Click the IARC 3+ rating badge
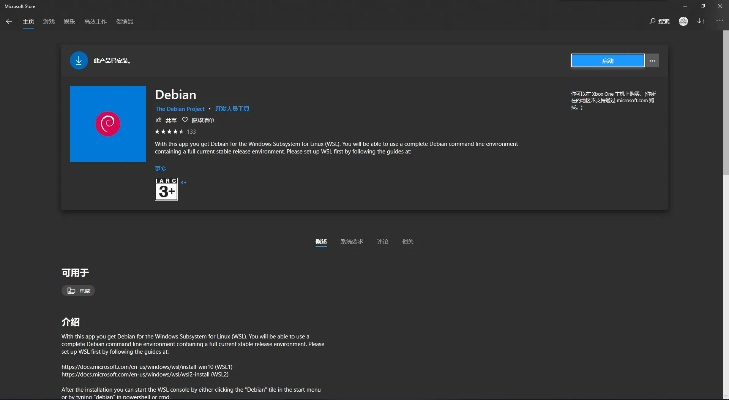The image size is (729, 400). tap(166, 190)
